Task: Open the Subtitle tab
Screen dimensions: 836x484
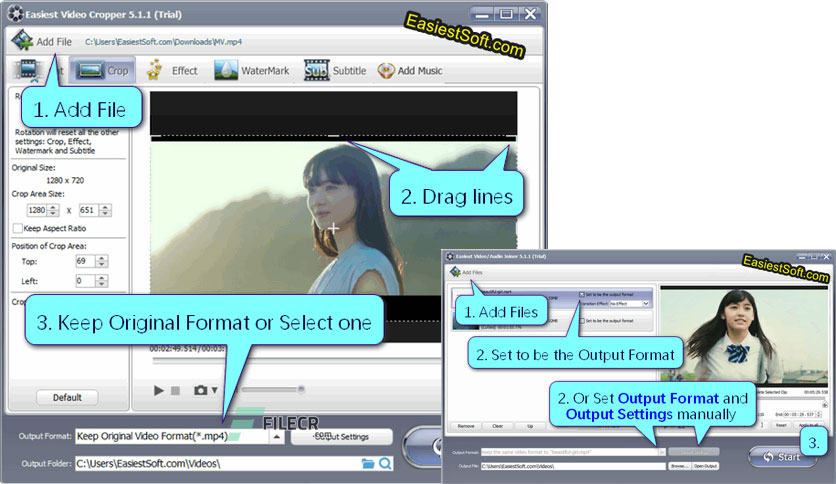Action: (335, 70)
